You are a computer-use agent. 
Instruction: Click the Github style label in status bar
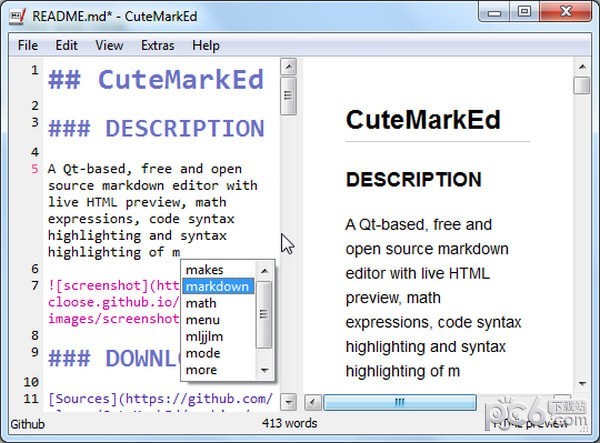click(28, 424)
